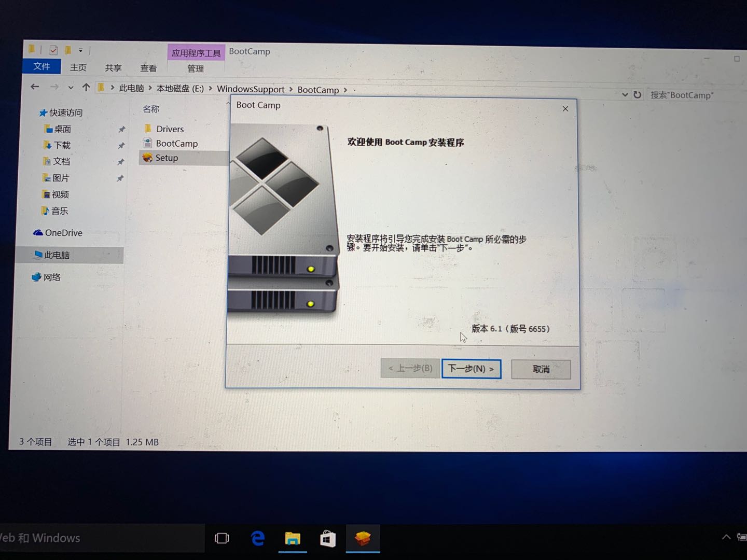Click pin icon beside 文档
Screen dimensions: 747x560
click(x=120, y=162)
